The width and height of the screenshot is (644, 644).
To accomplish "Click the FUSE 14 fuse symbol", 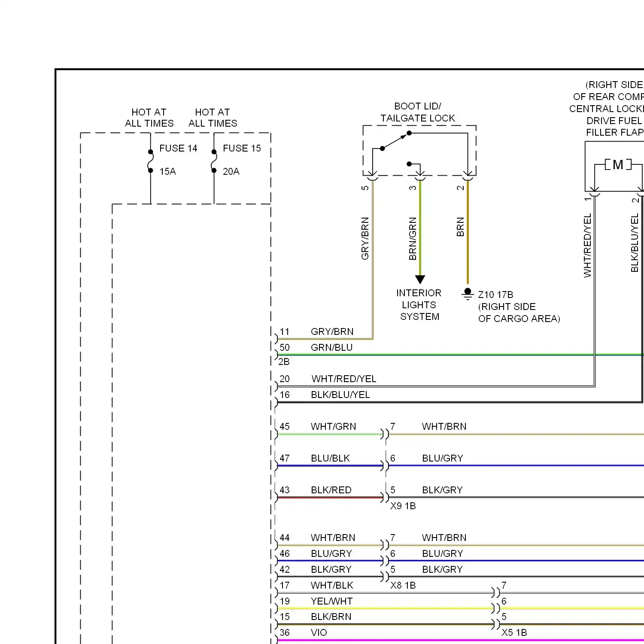I will (151, 161).
